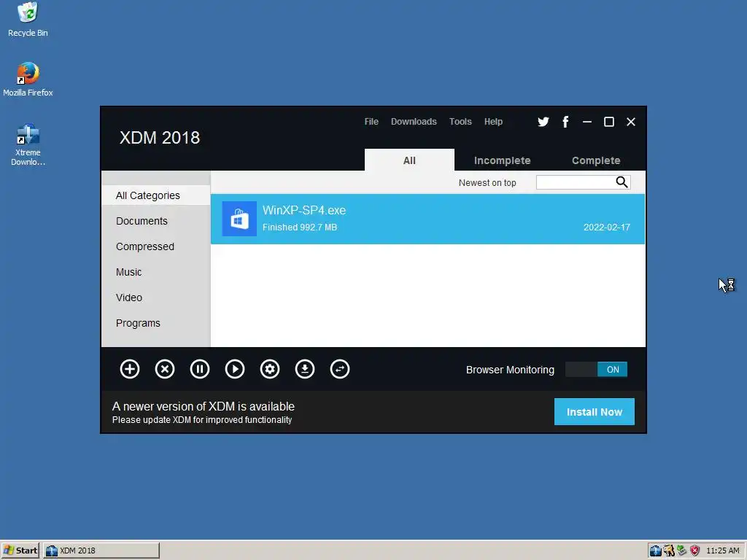The height and width of the screenshot is (560, 747).
Task: Open the Recycle Bin desktop icon
Action: click(x=28, y=20)
